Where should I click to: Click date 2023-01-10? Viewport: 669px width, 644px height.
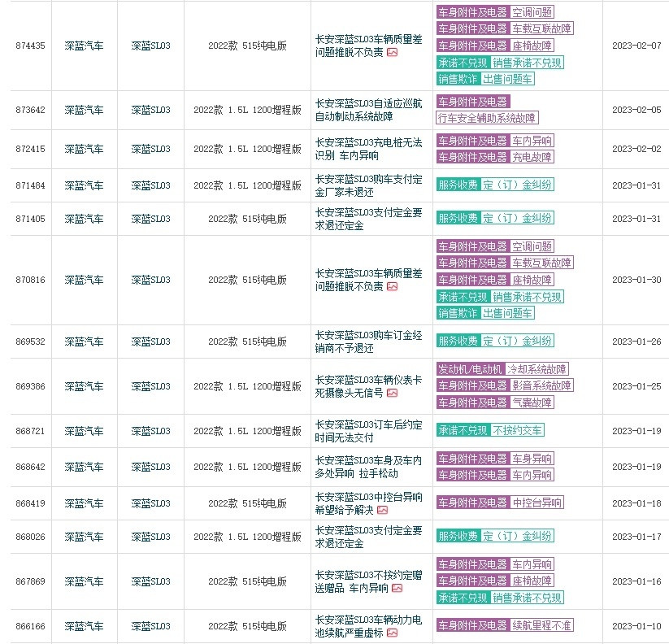pyautogui.click(x=636, y=626)
